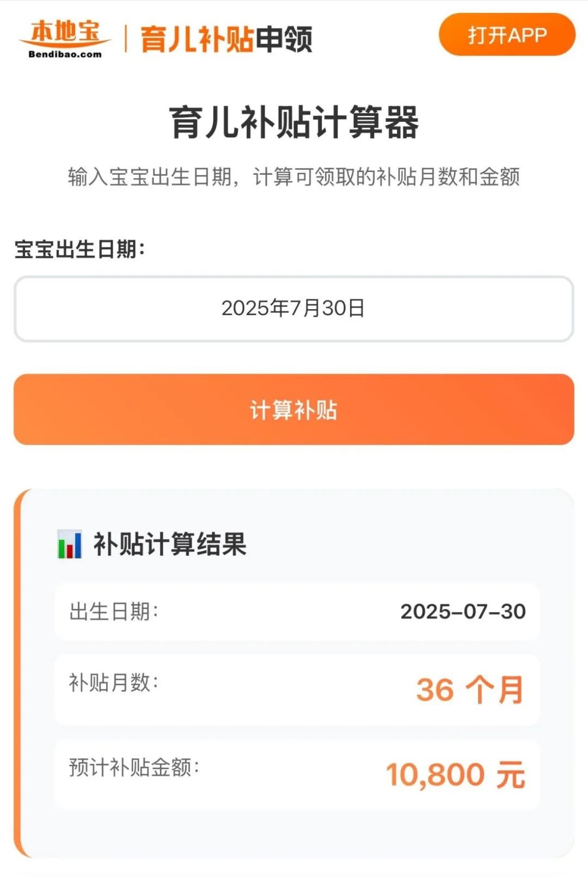Click the bar chart icon
The height and width of the screenshot is (877, 588).
[x=70, y=544]
